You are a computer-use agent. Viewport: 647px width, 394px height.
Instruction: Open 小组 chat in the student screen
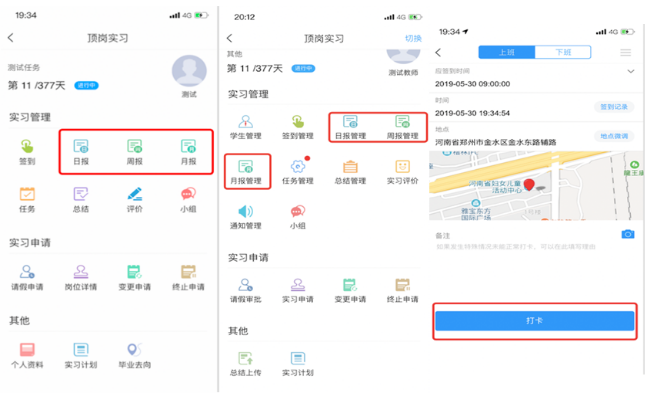pos(189,200)
